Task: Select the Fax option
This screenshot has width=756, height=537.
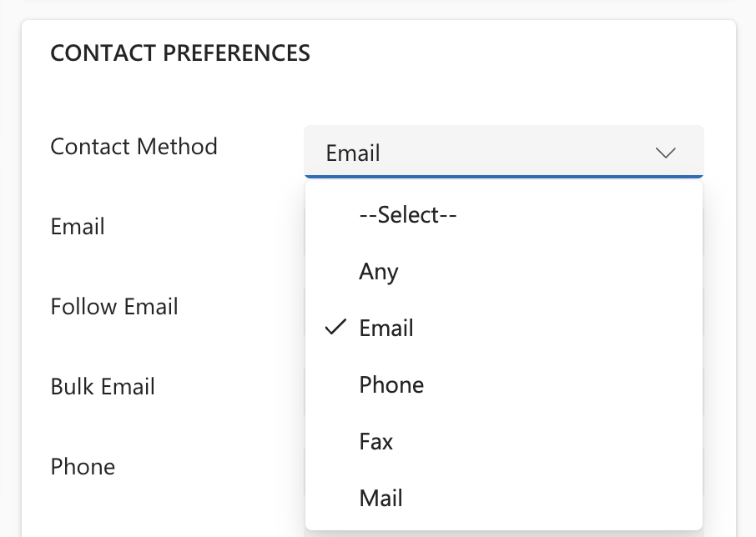Action: pyautogui.click(x=376, y=442)
